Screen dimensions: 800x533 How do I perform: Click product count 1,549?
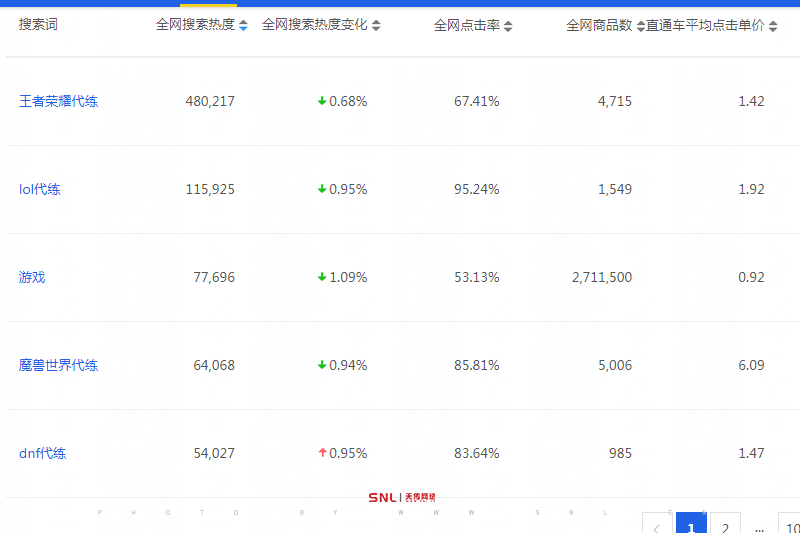point(615,189)
